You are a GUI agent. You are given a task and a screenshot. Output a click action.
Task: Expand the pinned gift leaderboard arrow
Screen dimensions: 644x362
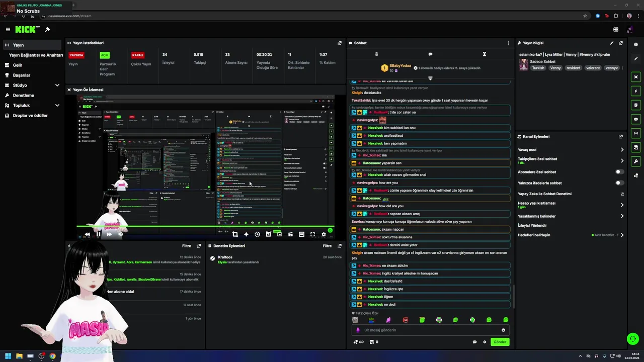[430, 78]
